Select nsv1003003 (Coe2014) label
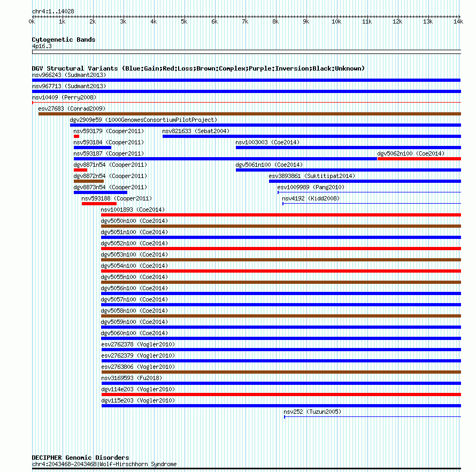The height and width of the screenshot is (472, 476). (x=267, y=142)
